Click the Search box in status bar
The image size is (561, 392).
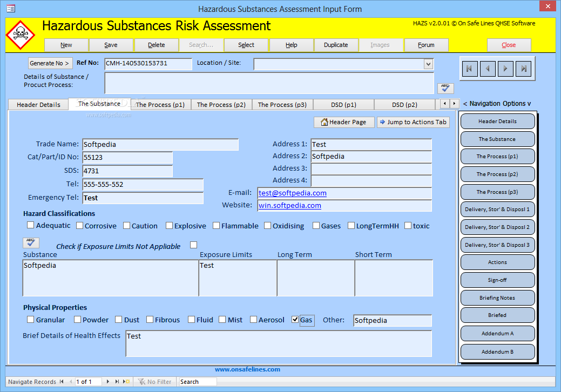pos(198,382)
